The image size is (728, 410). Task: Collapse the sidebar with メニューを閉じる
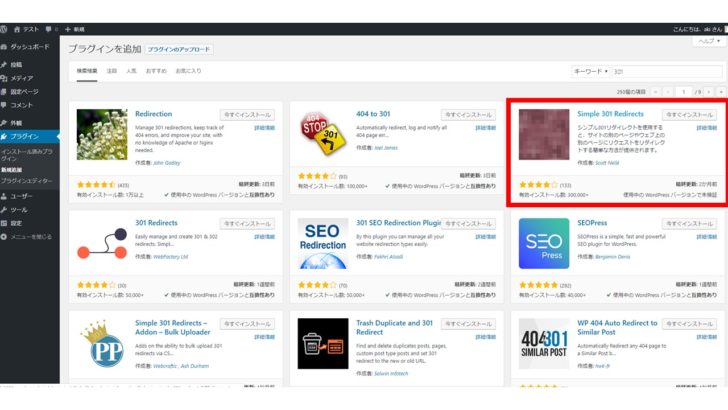click(x=29, y=237)
